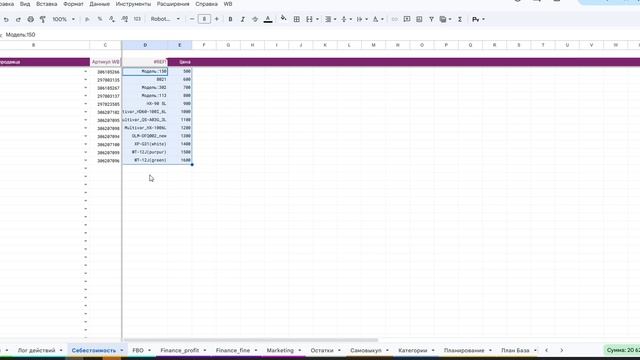
Task: Open text wrapping options
Action: (362, 19)
